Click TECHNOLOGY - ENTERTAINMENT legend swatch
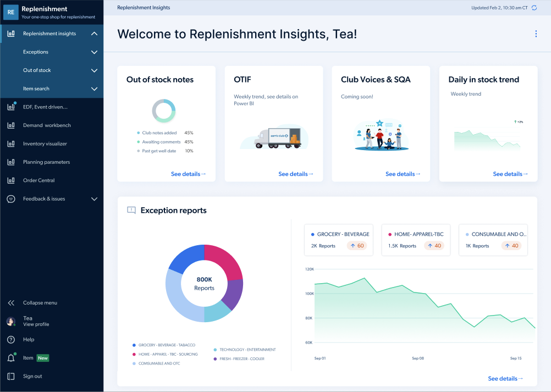Image resolution: width=551 pixels, height=392 pixels. (215, 350)
